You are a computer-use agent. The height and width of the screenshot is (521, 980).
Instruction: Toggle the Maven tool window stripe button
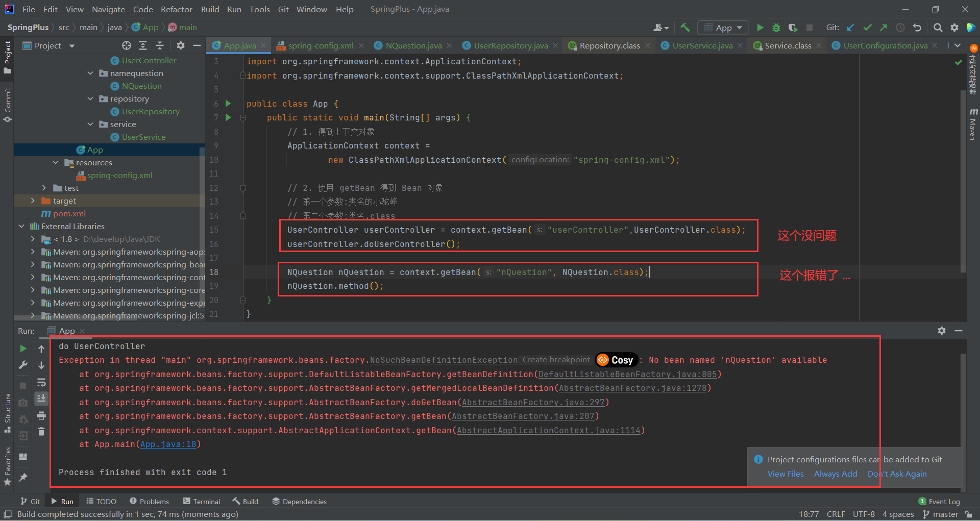(x=973, y=123)
